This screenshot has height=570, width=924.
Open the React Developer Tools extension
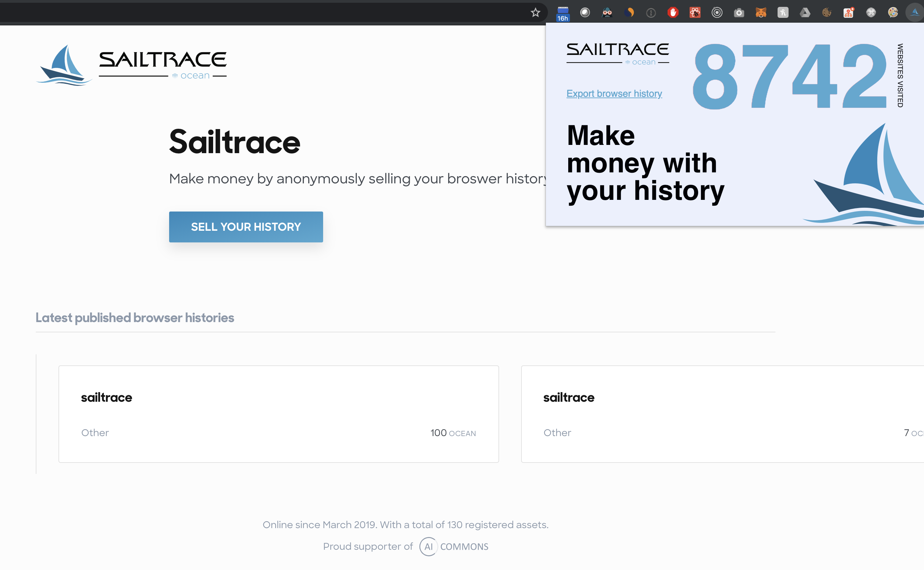click(x=695, y=13)
